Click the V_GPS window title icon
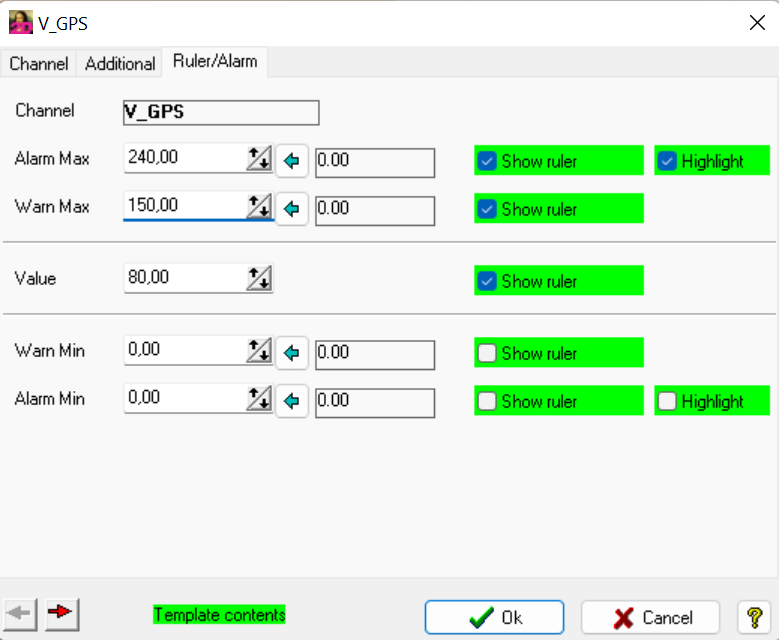This screenshot has width=779, height=640. coord(20,23)
